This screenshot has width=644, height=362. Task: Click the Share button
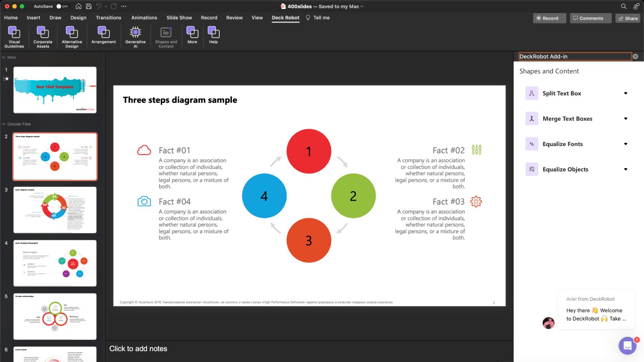[x=627, y=18]
